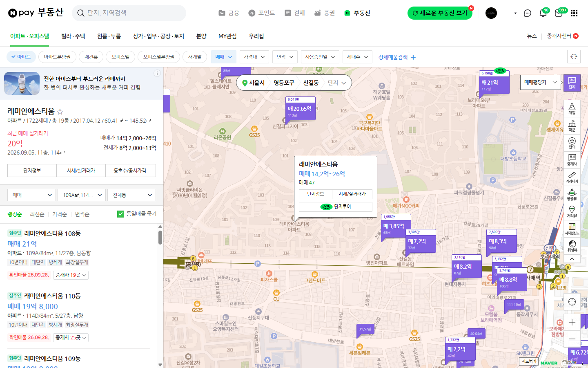Open the 세대수 dropdown
588x368 pixels.
[x=357, y=57]
